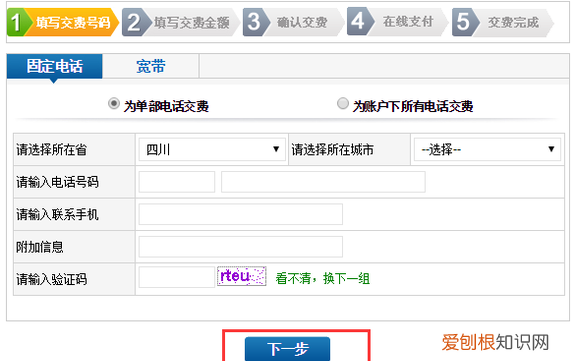Click the 请输入验证码 label
Image resolution: width=575 pixels, height=361 pixels.
(x=51, y=279)
